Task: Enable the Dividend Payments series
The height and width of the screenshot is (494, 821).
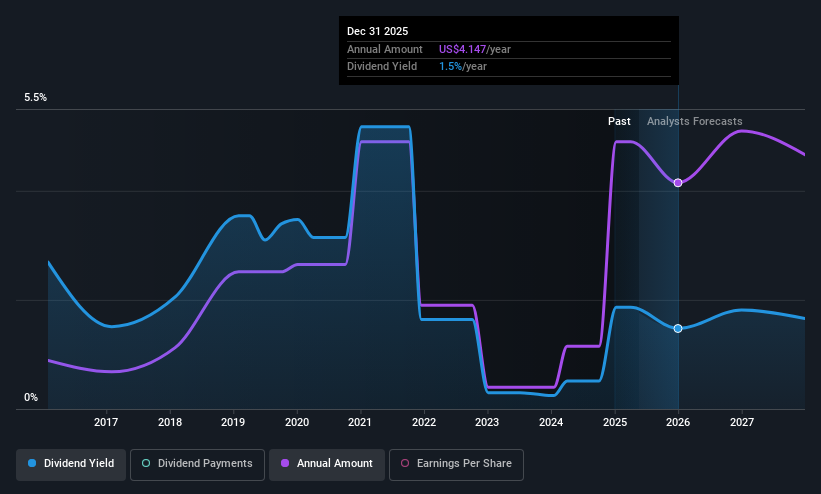Action: click(197, 464)
